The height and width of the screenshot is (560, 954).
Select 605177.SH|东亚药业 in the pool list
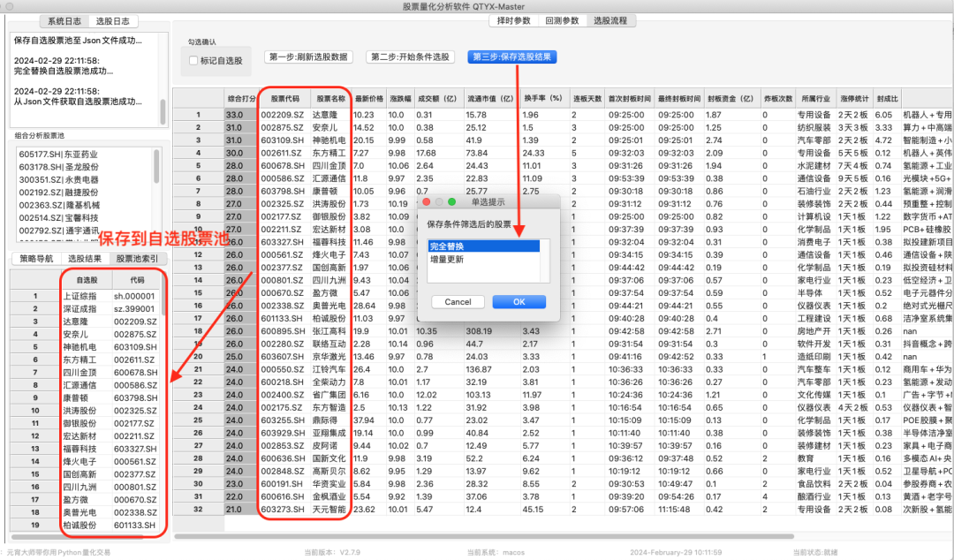(x=58, y=155)
